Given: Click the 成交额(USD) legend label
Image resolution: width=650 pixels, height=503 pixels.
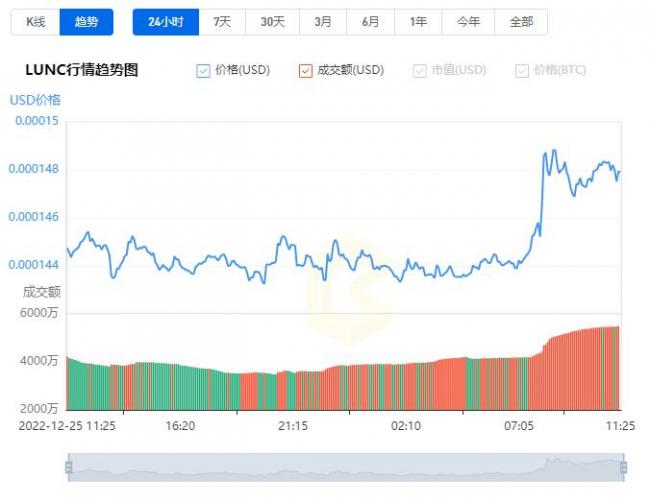Looking at the screenshot, I should 351,70.
